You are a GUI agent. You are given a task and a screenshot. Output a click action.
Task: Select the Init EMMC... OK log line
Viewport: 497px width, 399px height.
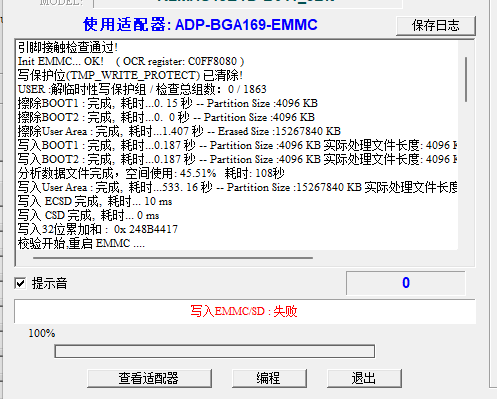coord(131,61)
